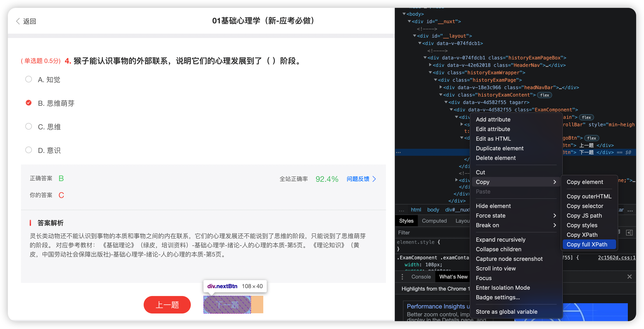The width and height of the screenshot is (644, 329).
Task: Click the 上一题 red button
Action: (x=167, y=305)
